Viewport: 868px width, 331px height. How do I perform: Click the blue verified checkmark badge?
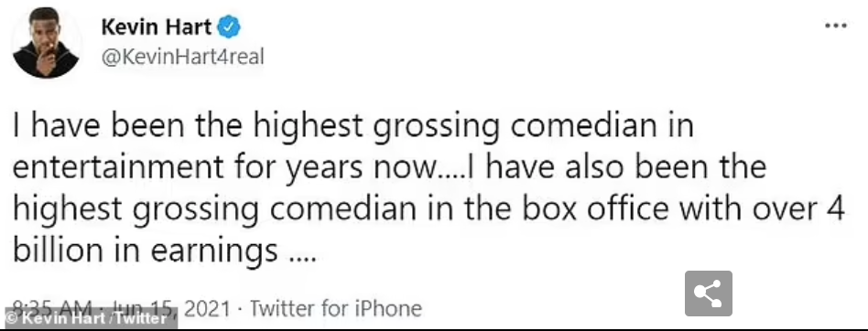pos(227,27)
